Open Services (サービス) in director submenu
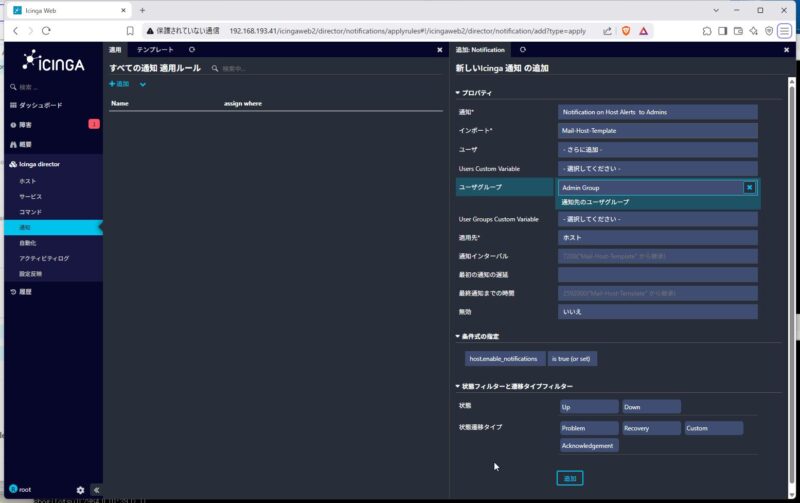This screenshot has width=800, height=503. pos(31,196)
